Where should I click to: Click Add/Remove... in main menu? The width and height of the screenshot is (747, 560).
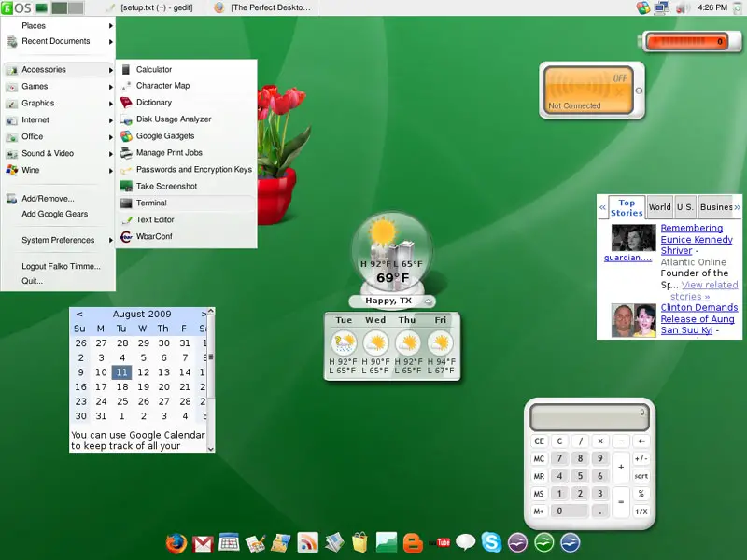(x=59, y=199)
